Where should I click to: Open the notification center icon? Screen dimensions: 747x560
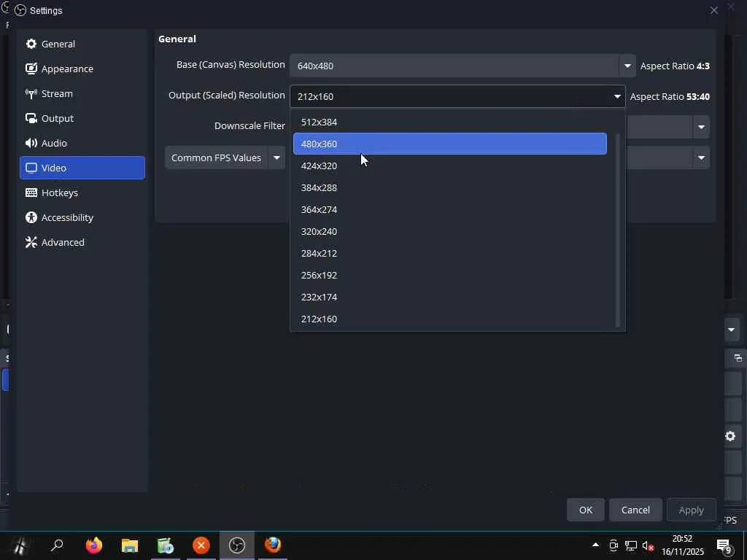point(724,545)
